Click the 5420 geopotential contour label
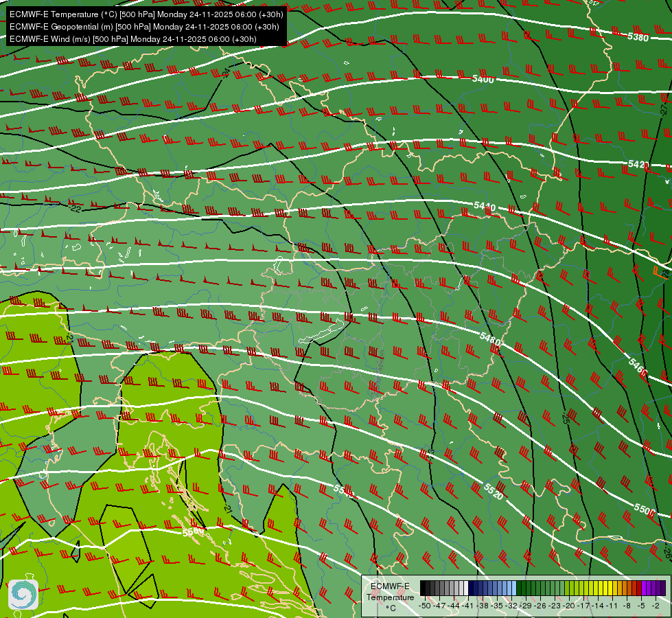This screenshot has height=618, width=672. point(638,164)
